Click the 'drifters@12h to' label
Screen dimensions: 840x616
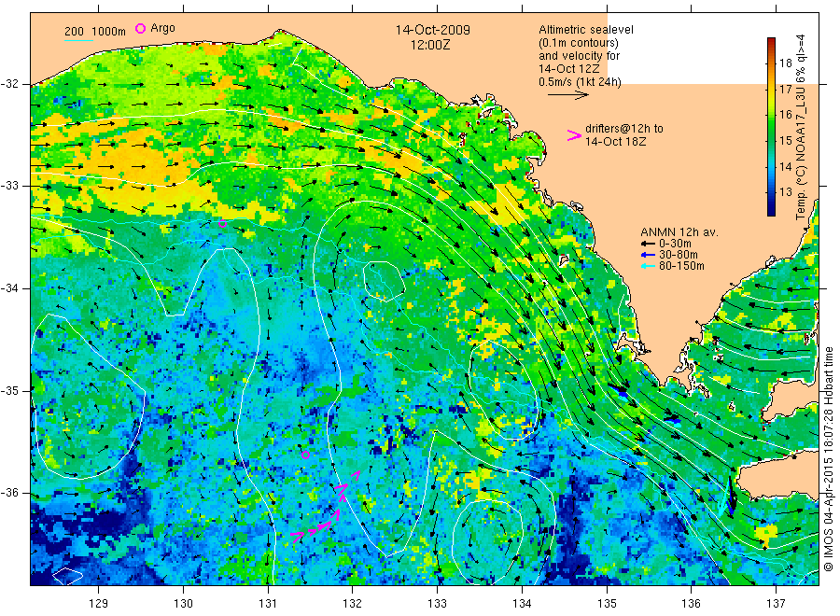click(x=624, y=129)
